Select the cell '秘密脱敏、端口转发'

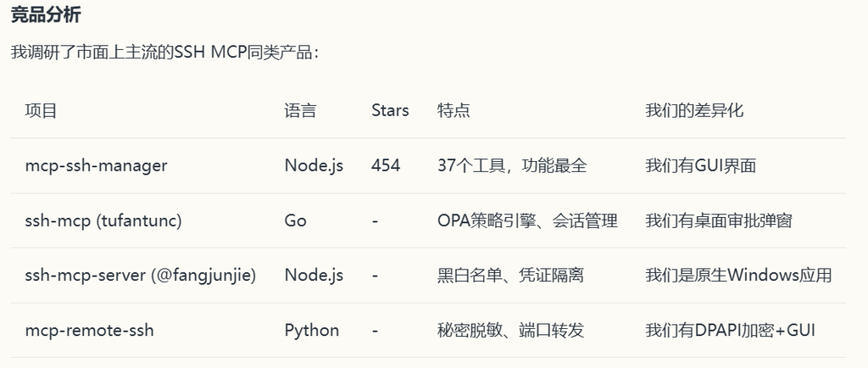510,331
